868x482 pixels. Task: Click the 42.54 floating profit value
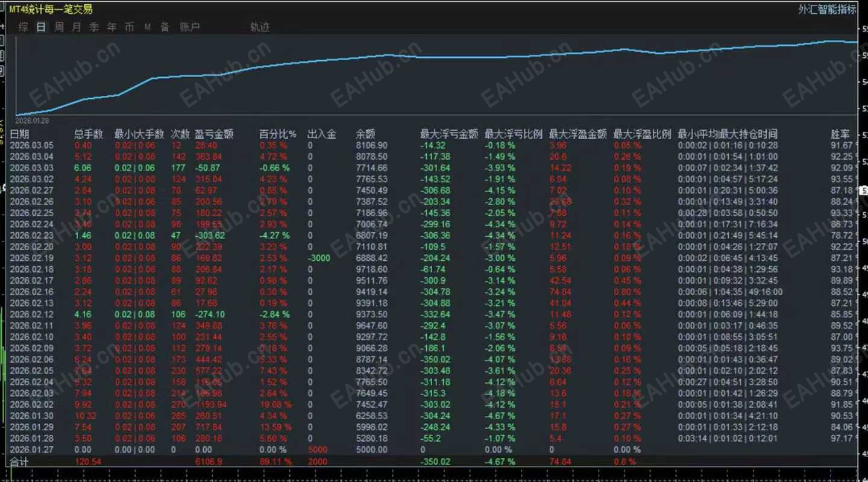[561, 280]
